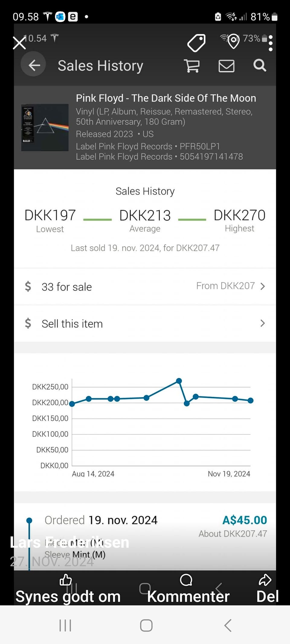The image size is (290, 644).
Task: Expand the 33 for sale listings chevron
Action: (263, 286)
